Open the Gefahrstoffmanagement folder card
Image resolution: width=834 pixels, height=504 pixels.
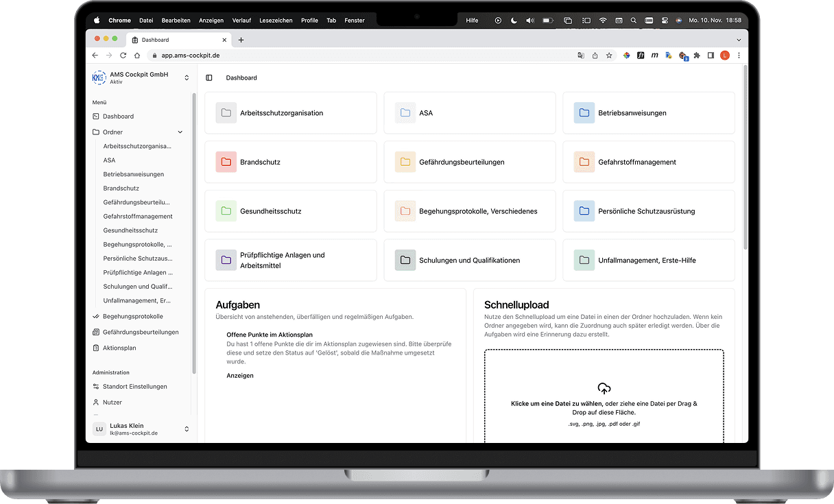649,162
